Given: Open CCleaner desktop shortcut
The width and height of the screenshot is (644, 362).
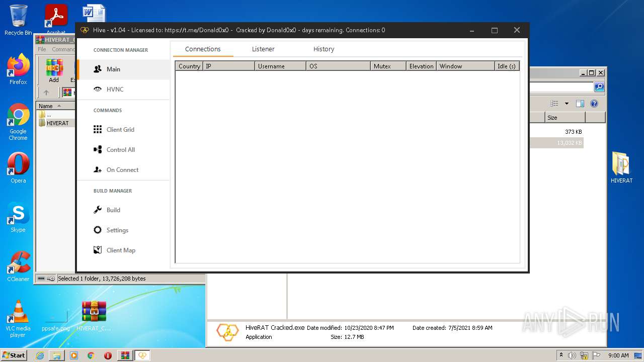Looking at the screenshot, I should (x=18, y=266).
